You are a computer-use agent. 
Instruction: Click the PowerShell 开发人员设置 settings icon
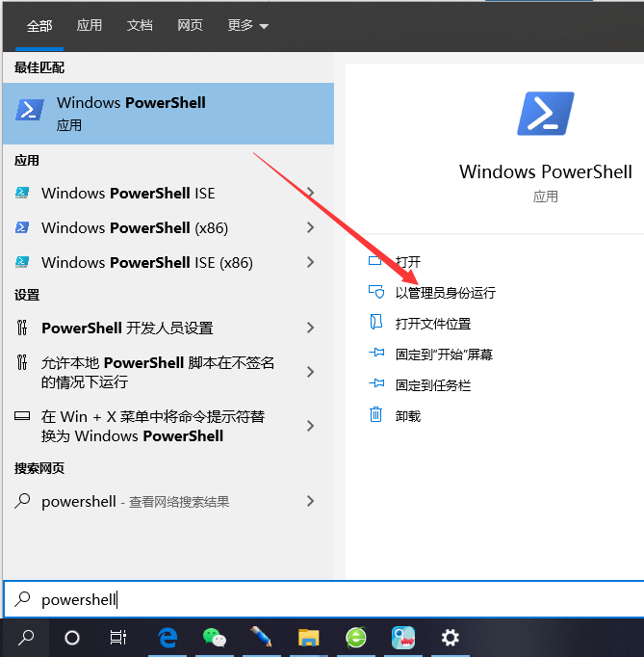[22, 328]
